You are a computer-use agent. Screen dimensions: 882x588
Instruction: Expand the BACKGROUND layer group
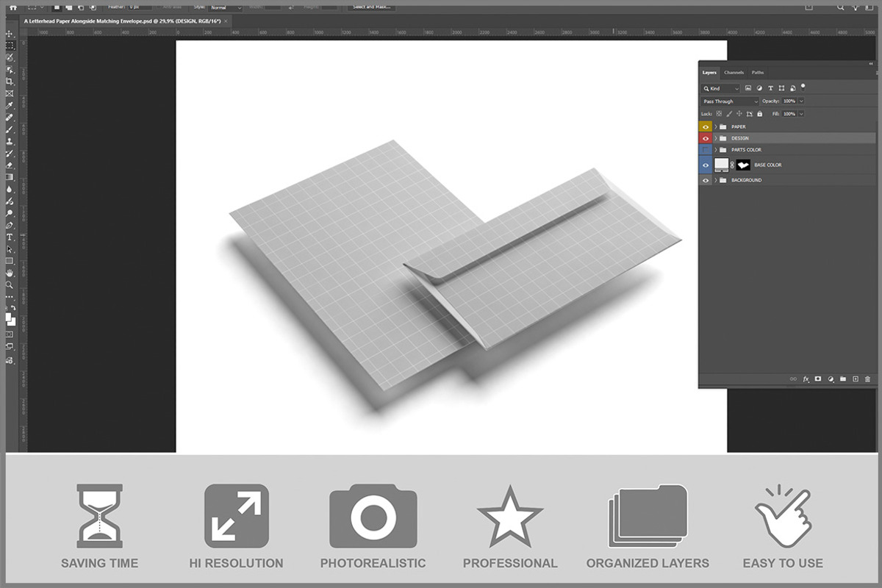716,180
